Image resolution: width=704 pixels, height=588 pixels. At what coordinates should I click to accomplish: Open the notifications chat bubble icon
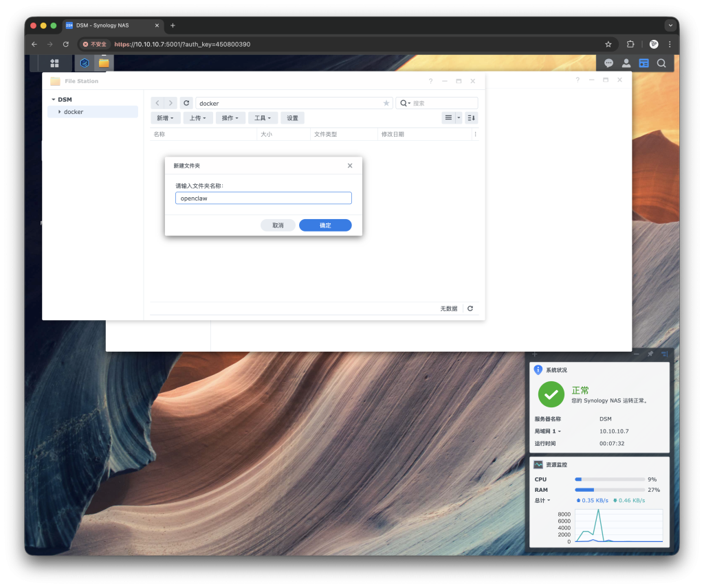(608, 63)
